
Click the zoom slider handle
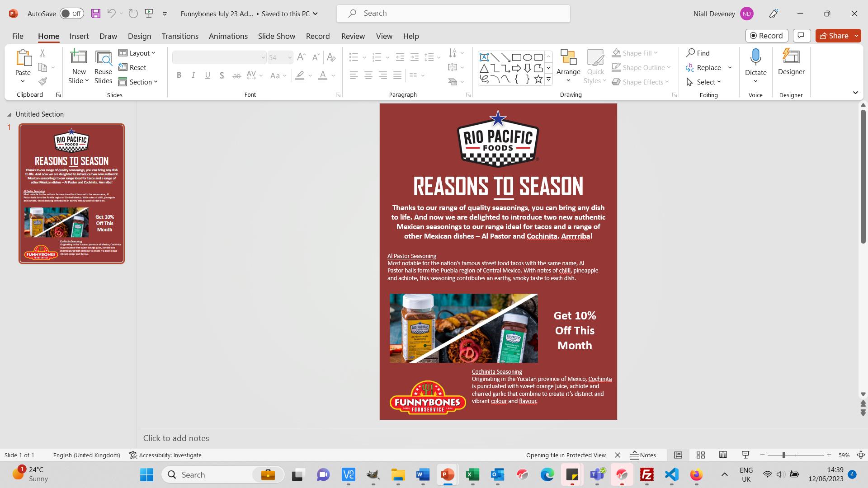pos(783,455)
